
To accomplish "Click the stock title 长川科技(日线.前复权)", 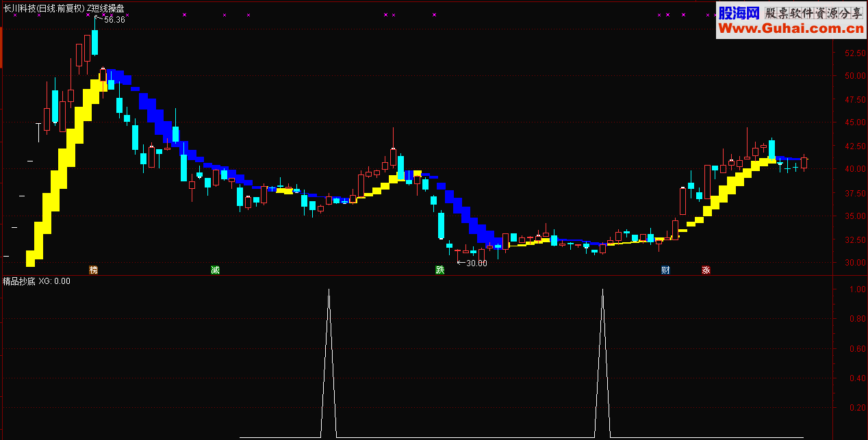I will tap(44, 8).
